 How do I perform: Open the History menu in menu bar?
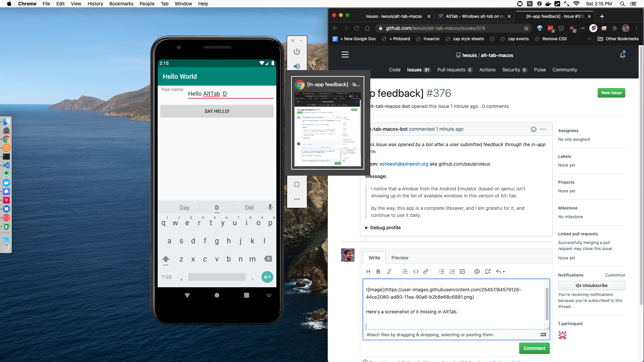[95, 4]
